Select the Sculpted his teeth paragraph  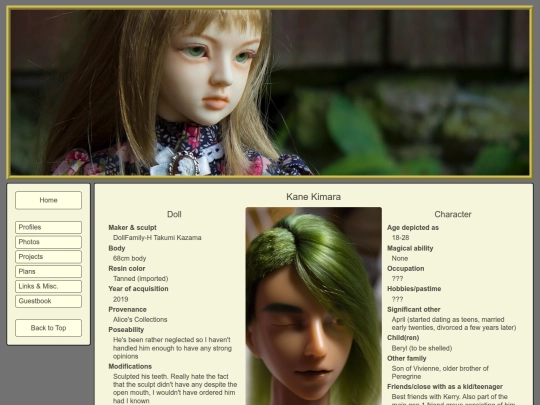point(175,389)
